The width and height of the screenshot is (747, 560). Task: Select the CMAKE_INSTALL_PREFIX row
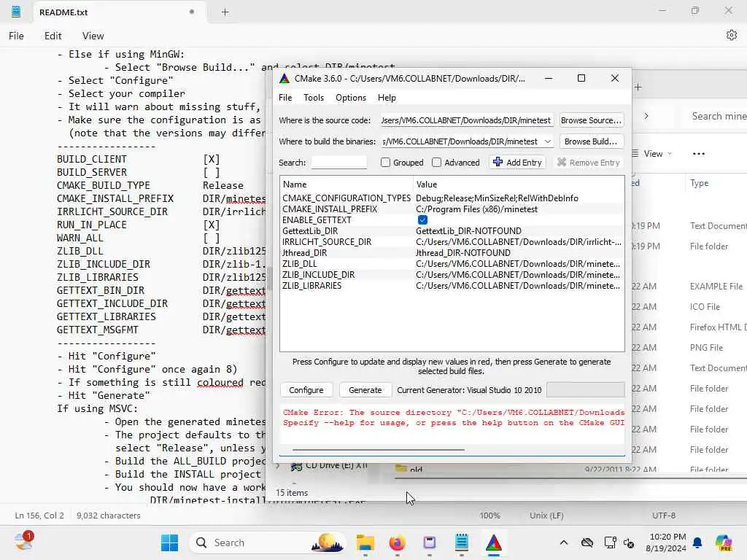point(452,209)
